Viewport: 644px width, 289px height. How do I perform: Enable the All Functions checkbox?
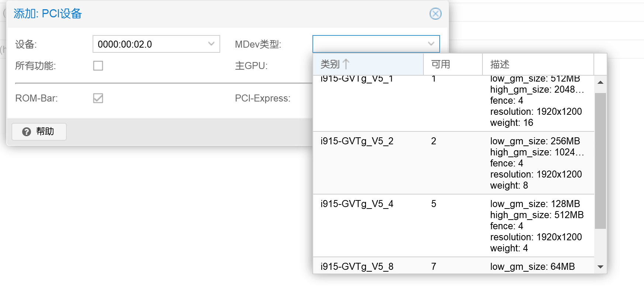coord(98,66)
